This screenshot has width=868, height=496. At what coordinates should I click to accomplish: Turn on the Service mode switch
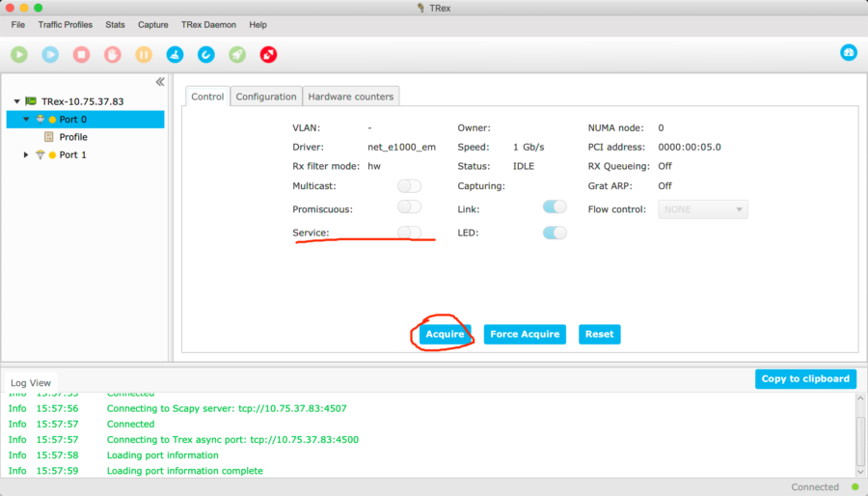tap(409, 232)
